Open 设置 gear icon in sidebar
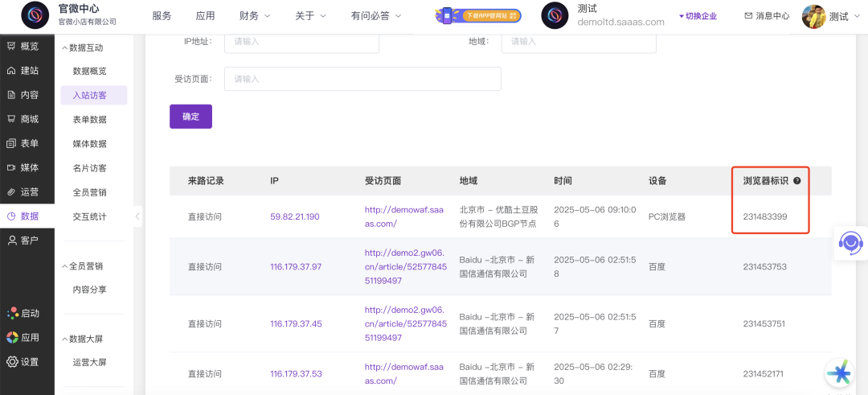This screenshot has width=868, height=395. click(12, 362)
